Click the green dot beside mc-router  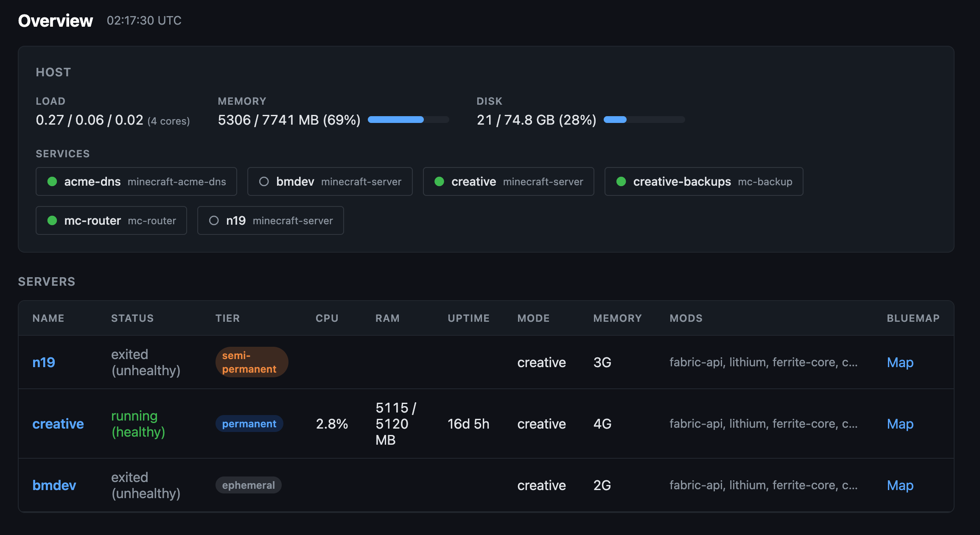tap(52, 220)
